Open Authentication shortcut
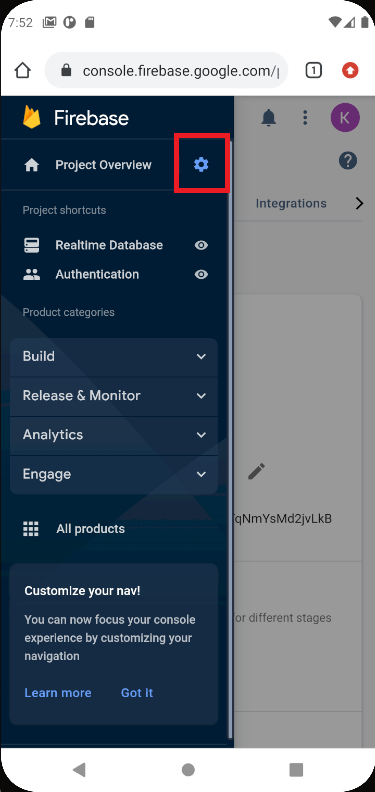Viewport: 375px width, 792px height. click(x=97, y=274)
